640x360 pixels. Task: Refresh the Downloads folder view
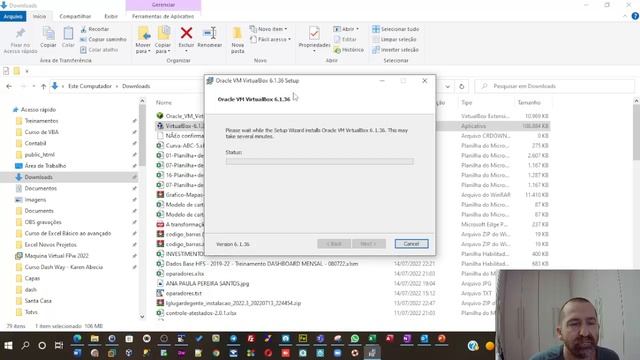click(x=461, y=86)
